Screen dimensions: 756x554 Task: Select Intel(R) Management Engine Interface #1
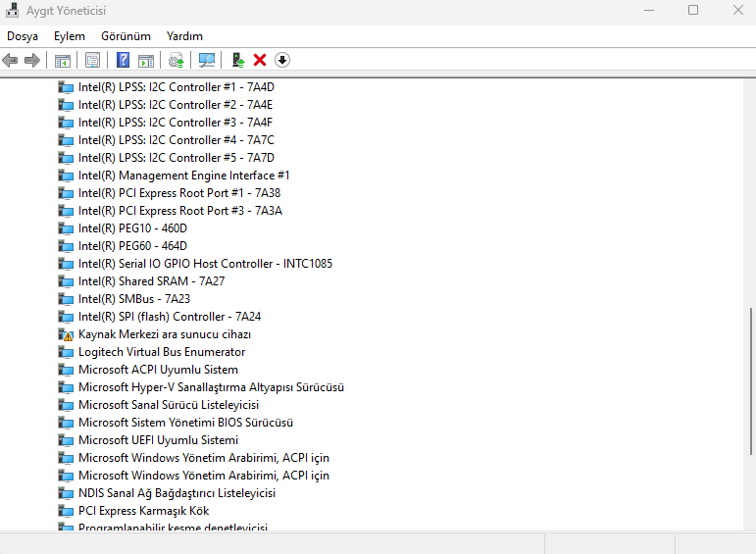pyautogui.click(x=184, y=176)
